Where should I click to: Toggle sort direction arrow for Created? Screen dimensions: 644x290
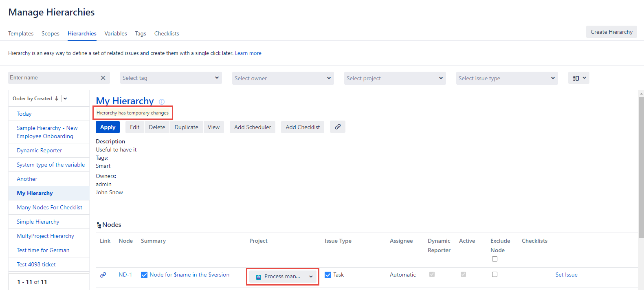57,99
